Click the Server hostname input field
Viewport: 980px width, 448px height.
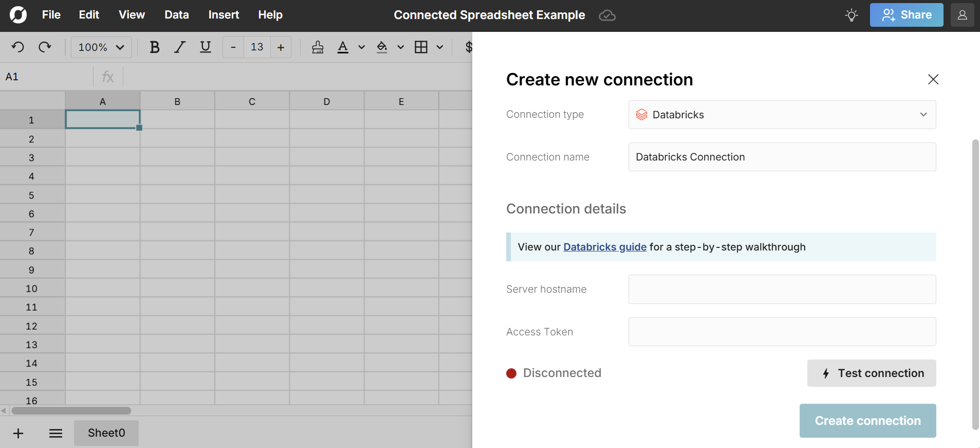(782, 289)
